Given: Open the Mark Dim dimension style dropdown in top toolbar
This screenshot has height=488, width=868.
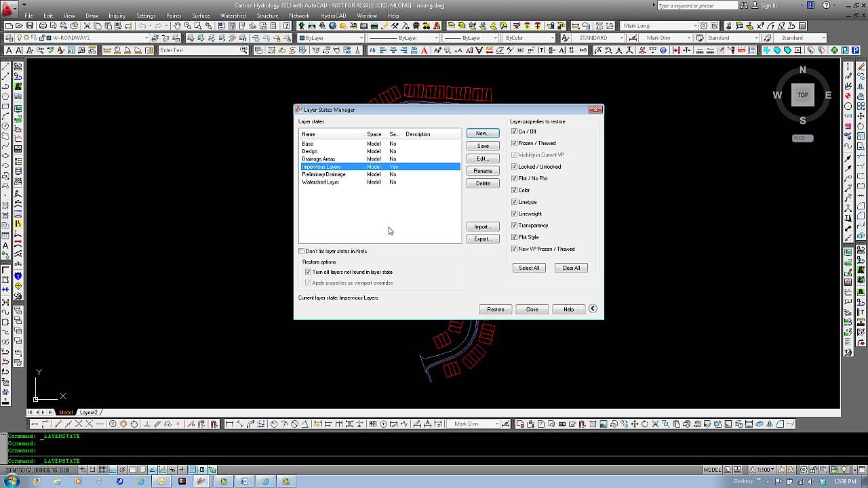Looking at the screenshot, I should (689, 38).
